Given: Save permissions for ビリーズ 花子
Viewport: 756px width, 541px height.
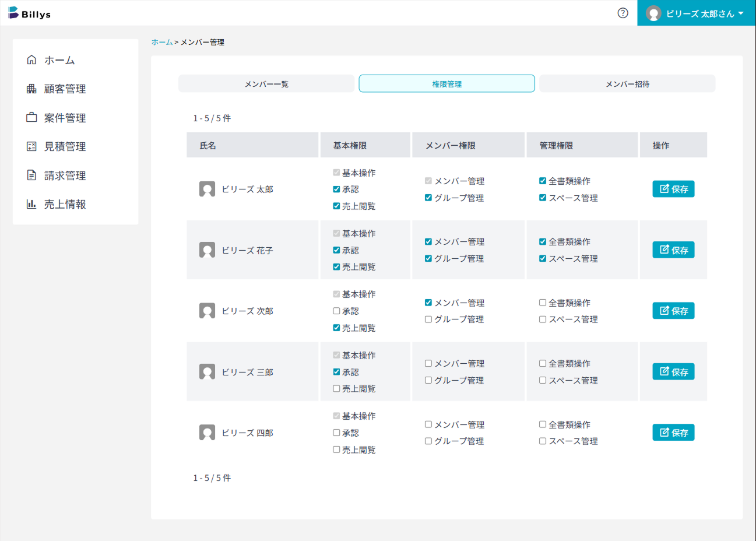Looking at the screenshot, I should point(673,250).
